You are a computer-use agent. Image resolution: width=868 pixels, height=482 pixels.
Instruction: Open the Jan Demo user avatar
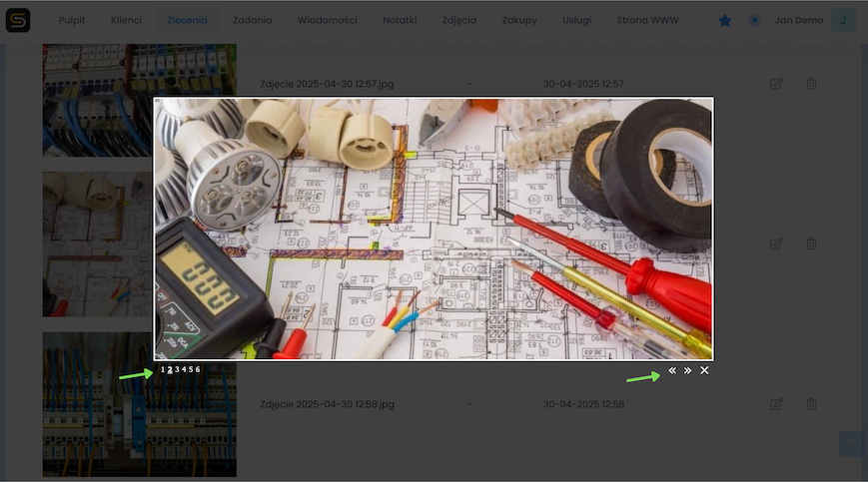tap(843, 20)
